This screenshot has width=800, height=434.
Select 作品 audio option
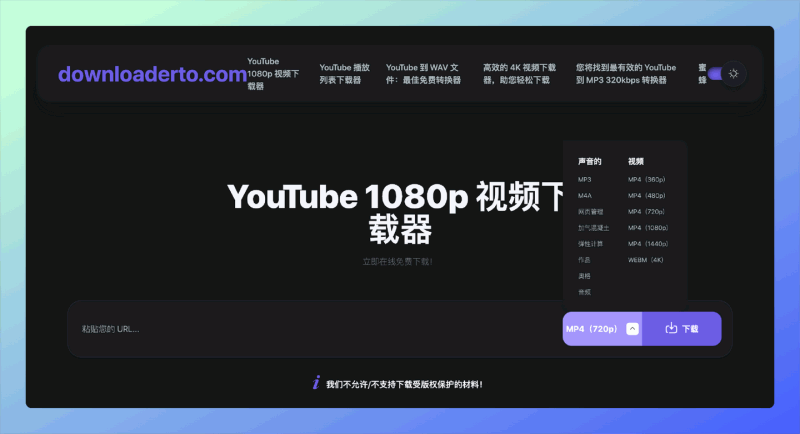pos(584,260)
